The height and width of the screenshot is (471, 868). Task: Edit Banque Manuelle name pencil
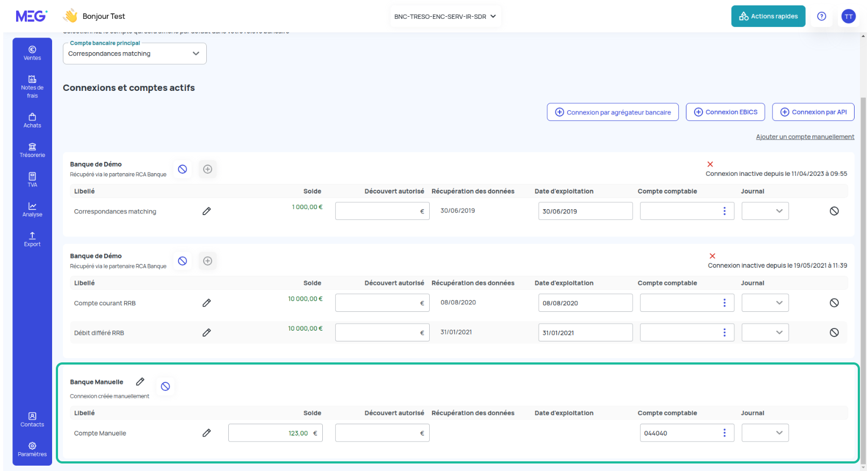[140, 381]
